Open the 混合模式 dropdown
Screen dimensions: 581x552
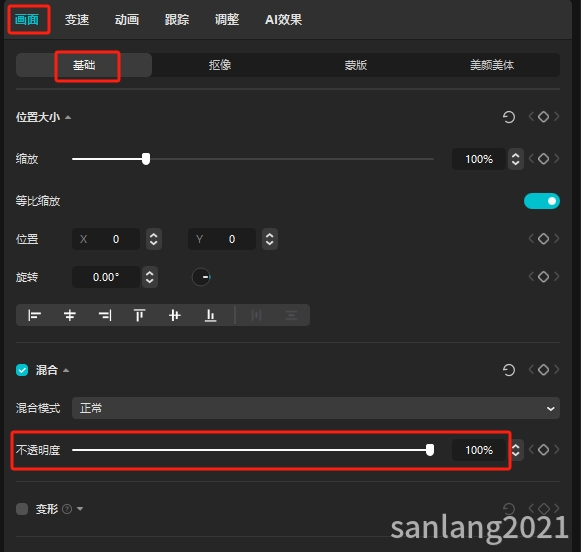point(316,408)
